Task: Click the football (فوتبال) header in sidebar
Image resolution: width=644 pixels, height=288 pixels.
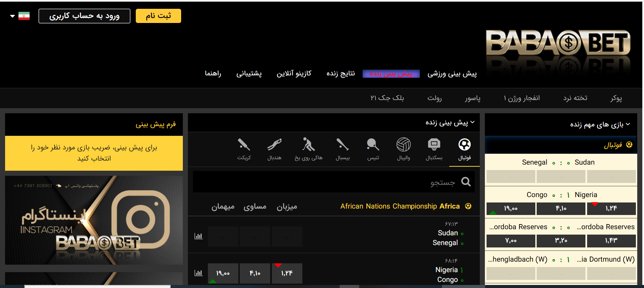Action: [561, 145]
